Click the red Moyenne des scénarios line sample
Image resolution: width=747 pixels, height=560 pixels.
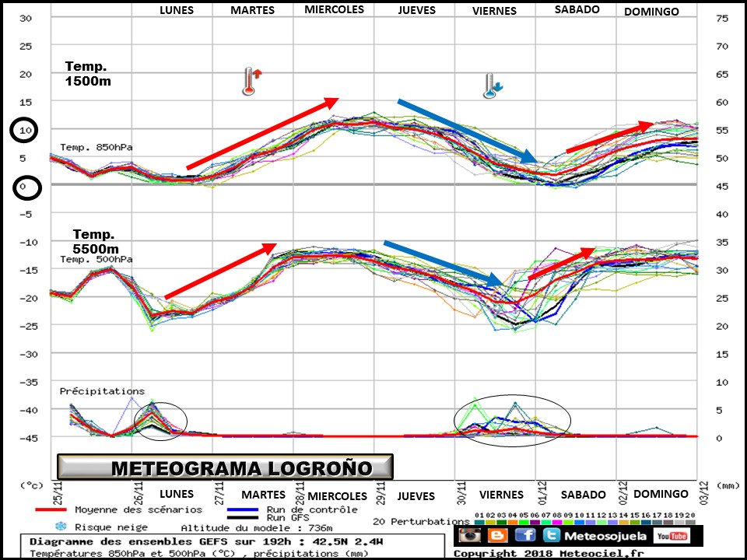pyautogui.click(x=51, y=509)
